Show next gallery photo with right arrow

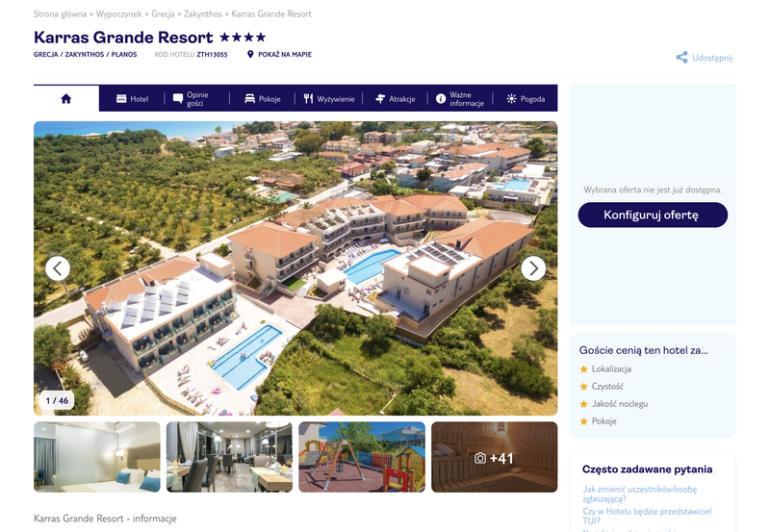coord(533,268)
